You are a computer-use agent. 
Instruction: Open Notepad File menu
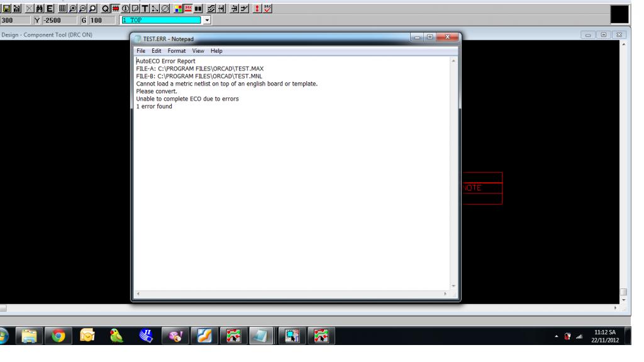141,51
